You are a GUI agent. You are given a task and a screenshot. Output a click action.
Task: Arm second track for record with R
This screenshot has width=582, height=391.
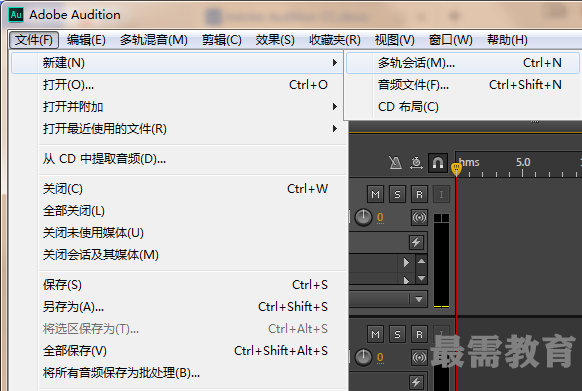pyautogui.click(x=419, y=335)
